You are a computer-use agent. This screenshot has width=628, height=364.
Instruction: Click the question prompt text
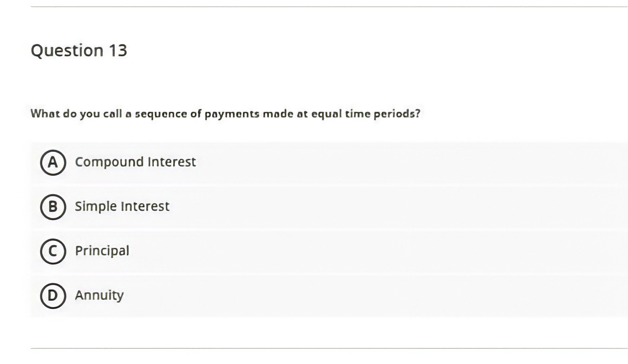tap(225, 113)
